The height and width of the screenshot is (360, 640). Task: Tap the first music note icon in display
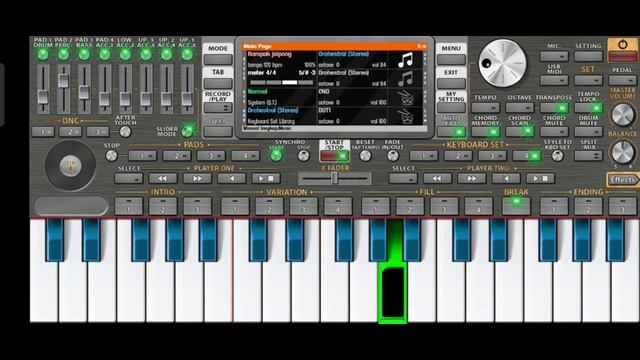click(x=405, y=60)
